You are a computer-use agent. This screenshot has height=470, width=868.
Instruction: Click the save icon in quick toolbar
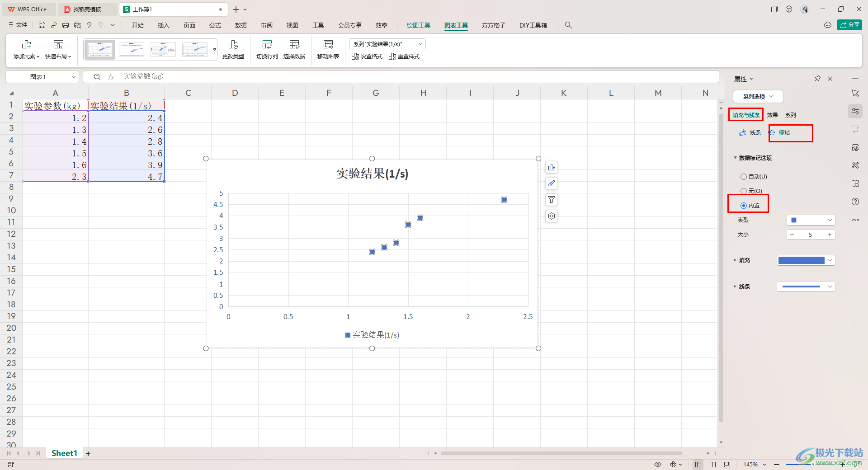[42, 25]
